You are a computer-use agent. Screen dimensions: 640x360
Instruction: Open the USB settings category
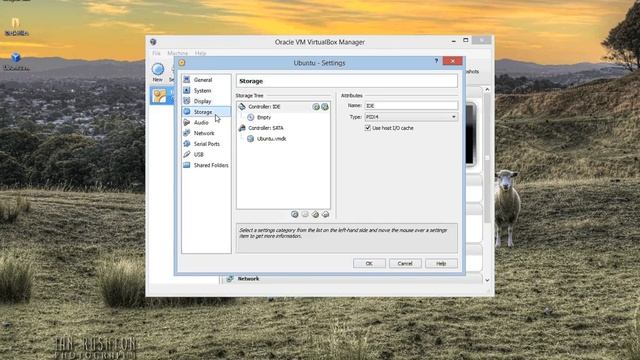tap(206, 154)
